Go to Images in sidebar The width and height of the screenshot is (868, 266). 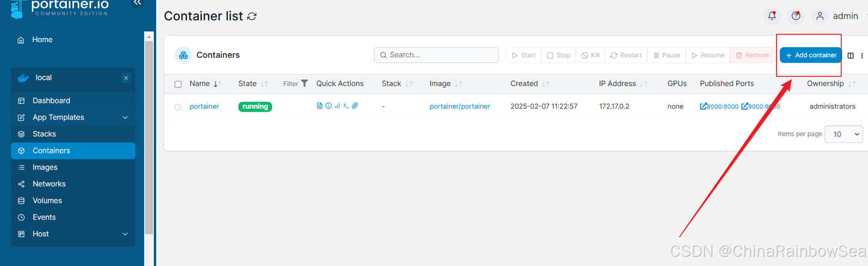[45, 167]
